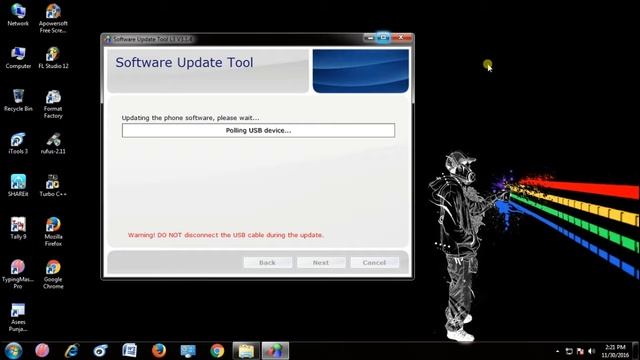Screen dimensions: 640x360
Task: Minimize the Software Update Tool window
Action: click(370, 38)
